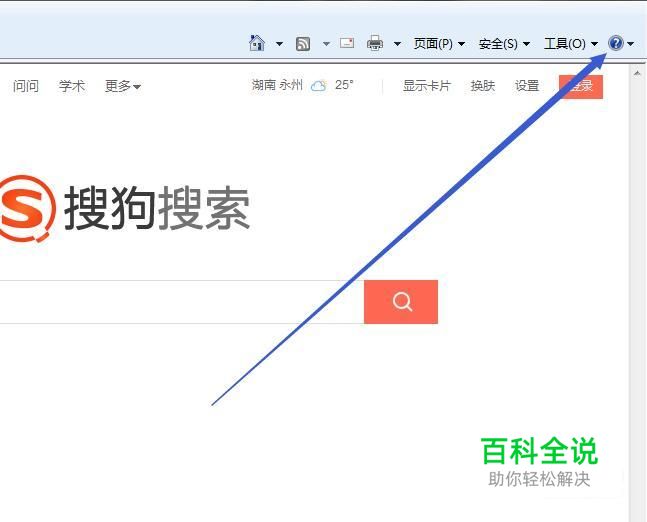Click the vertical scrollbar track

637,301
